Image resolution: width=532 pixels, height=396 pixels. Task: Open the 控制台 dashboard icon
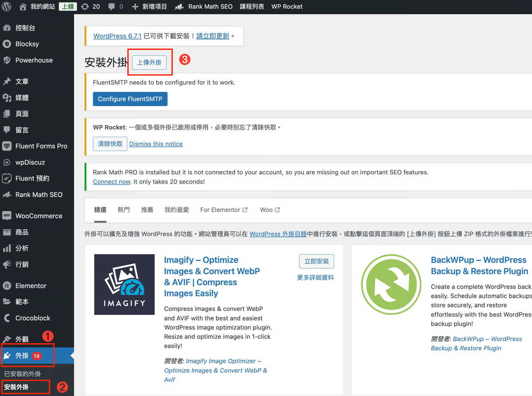(x=7, y=28)
